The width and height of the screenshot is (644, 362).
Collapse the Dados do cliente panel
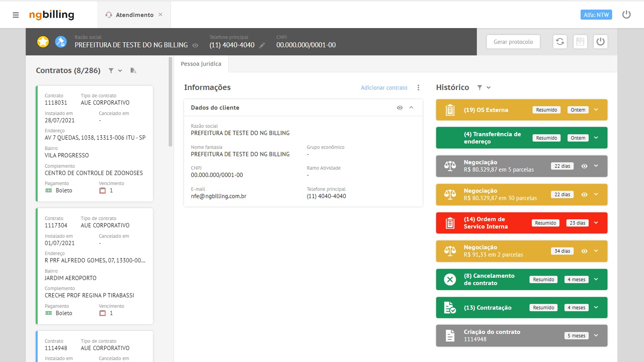[411, 108]
